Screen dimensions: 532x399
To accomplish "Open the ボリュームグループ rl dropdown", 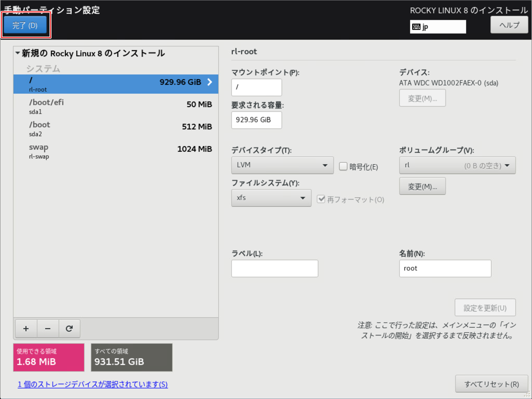I will pos(457,165).
